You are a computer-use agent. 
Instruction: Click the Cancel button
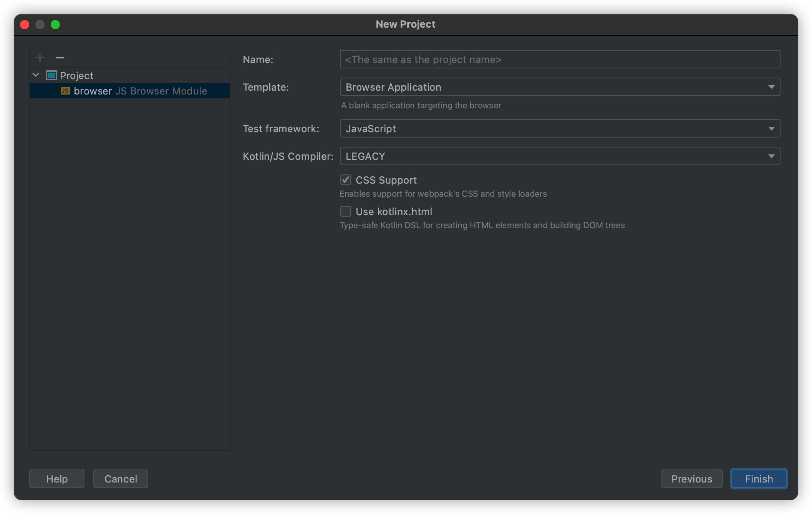[x=121, y=479]
